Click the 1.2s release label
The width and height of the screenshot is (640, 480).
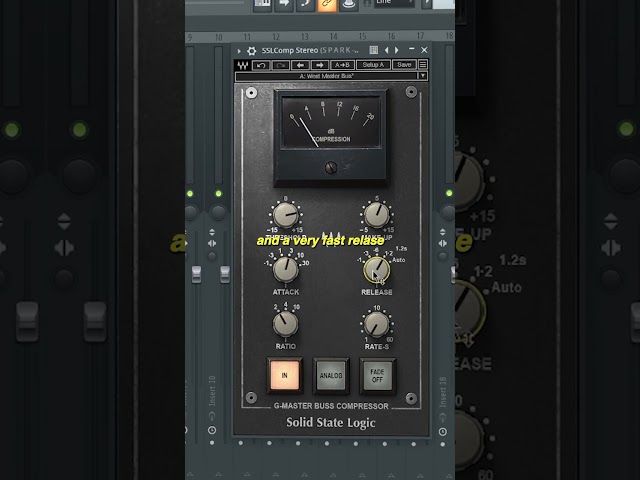pos(401,248)
